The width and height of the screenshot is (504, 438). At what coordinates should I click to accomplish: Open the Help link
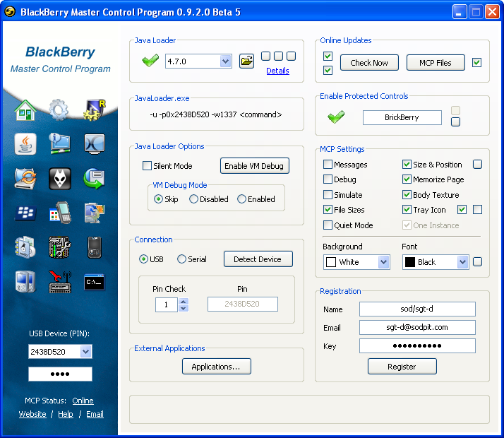point(66,414)
